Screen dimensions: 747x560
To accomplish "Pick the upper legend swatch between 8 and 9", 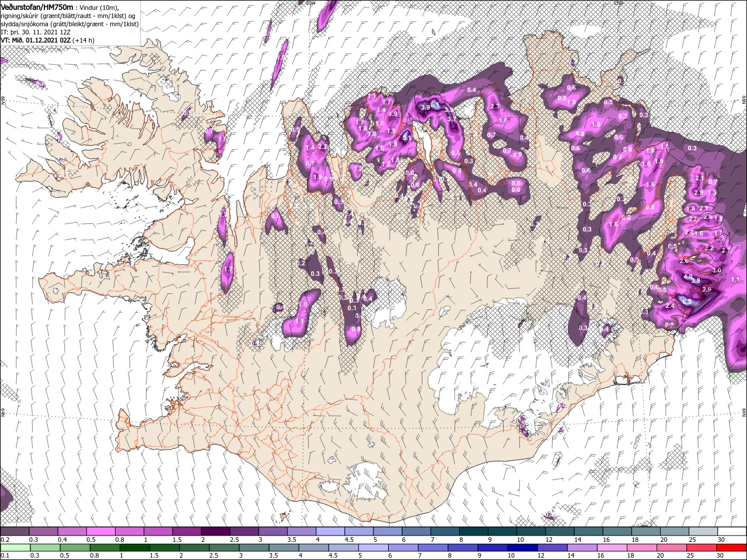I will (473, 531).
